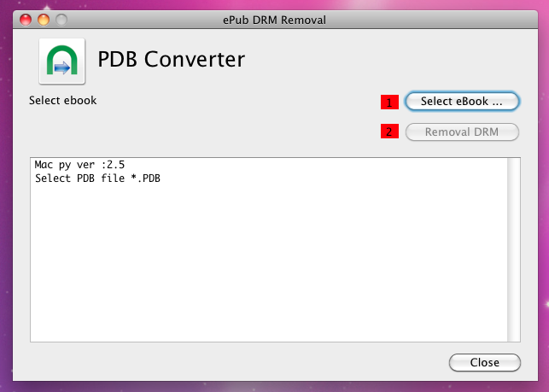Image resolution: width=549 pixels, height=392 pixels.
Task: Minimize the window with the yellow button
Action: (44, 19)
